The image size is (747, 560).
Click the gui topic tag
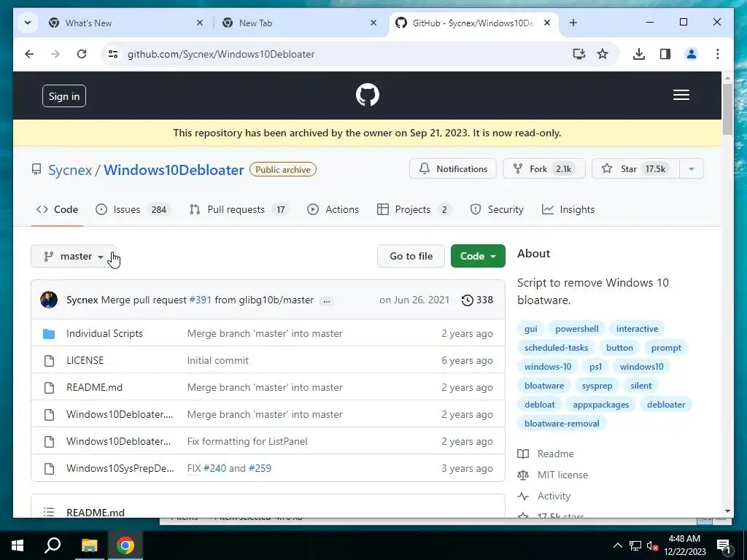coord(531,329)
